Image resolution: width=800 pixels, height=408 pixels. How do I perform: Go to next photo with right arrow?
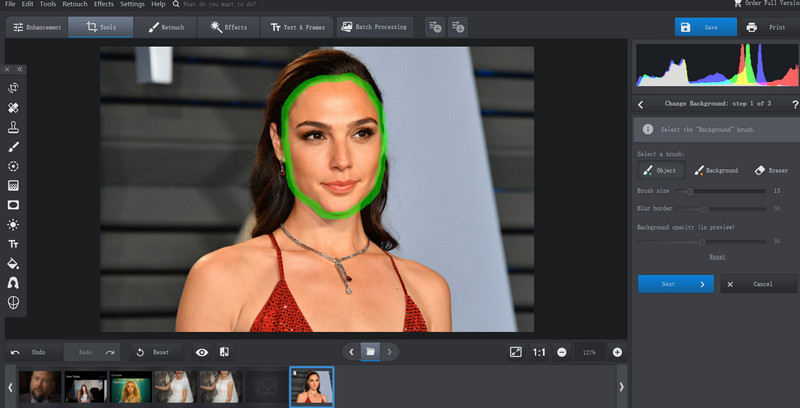[390, 352]
